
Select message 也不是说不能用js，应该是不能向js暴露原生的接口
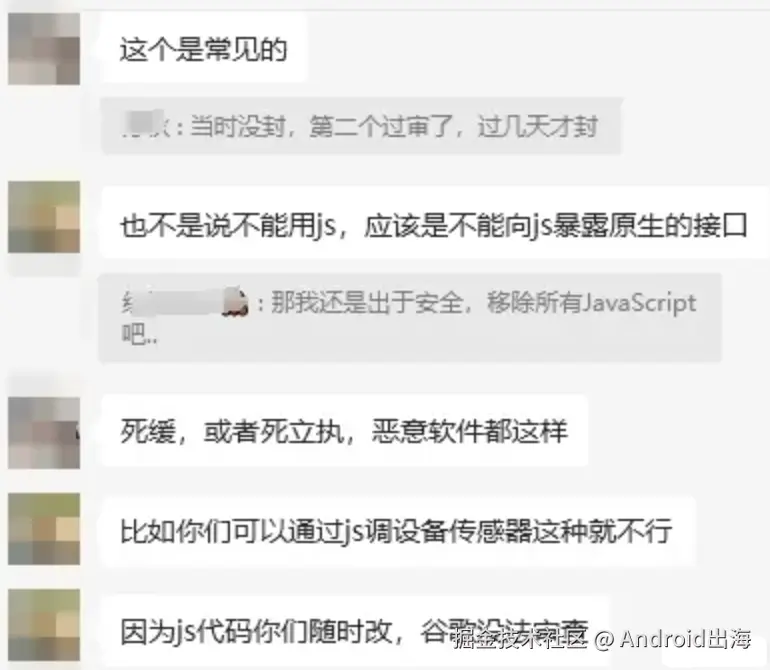[x=435, y=225]
